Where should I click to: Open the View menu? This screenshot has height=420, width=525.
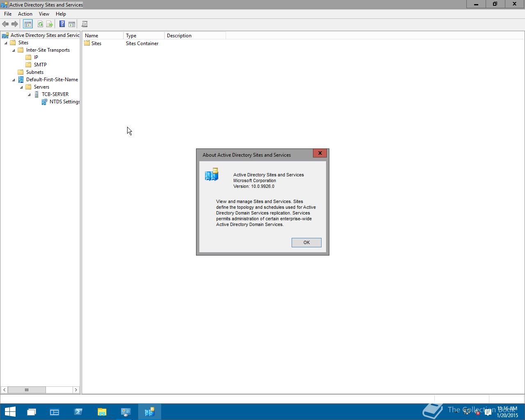[x=44, y=14]
